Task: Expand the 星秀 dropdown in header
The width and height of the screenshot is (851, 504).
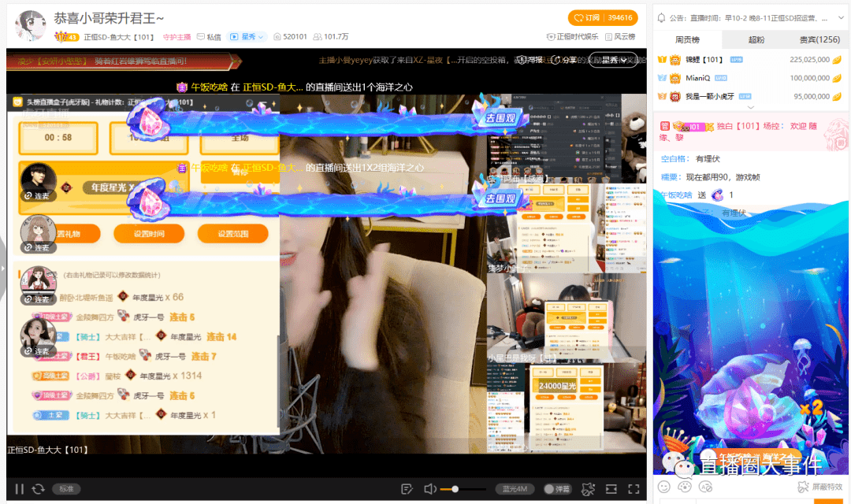Action: (256, 36)
